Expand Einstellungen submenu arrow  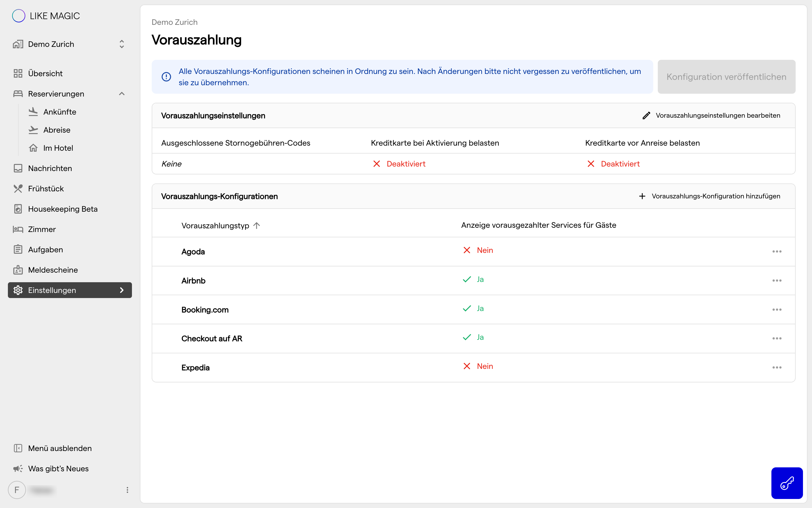(122, 290)
